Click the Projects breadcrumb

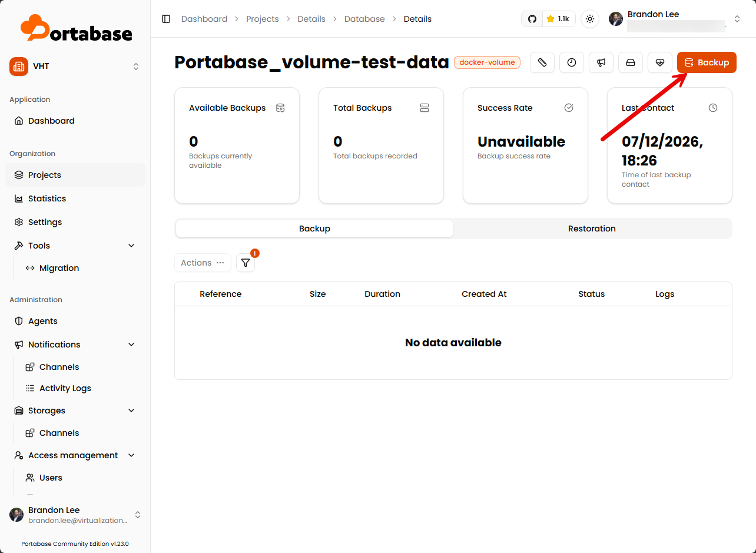click(x=263, y=19)
